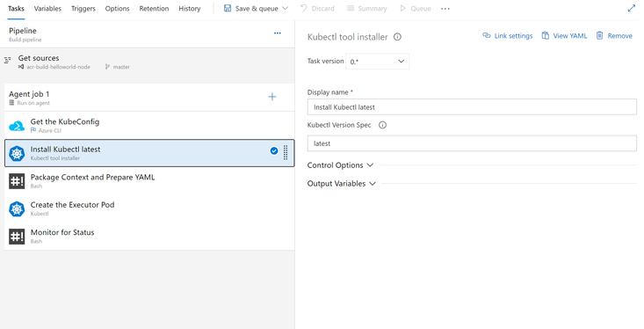Toggle the Install Kubectl latest checkmark
This screenshot has width=644, height=329.
[274, 151]
